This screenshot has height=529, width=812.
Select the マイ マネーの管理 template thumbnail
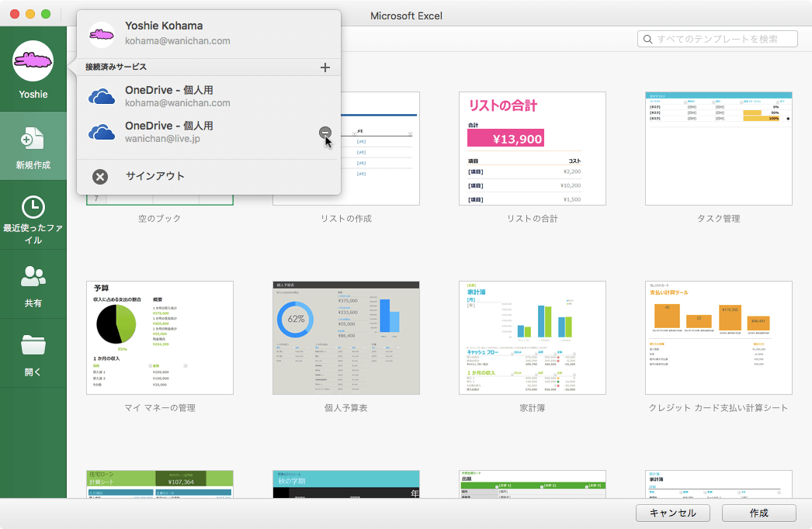pos(159,338)
